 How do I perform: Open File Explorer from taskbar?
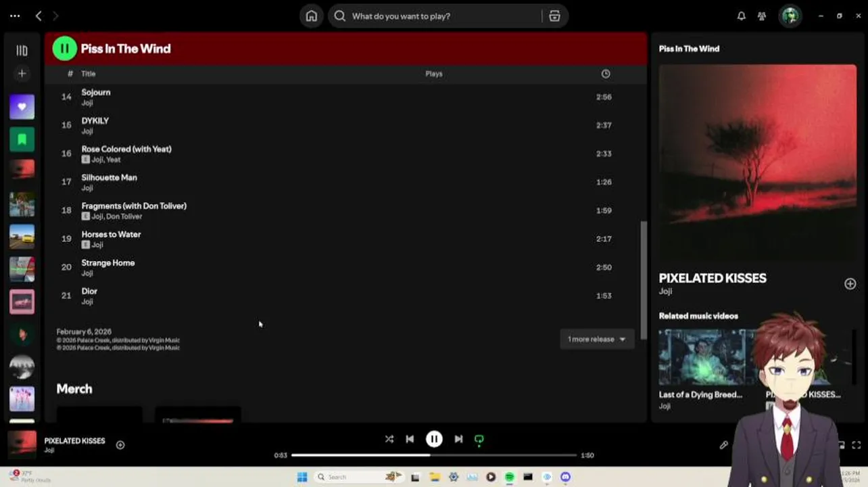[x=434, y=477]
